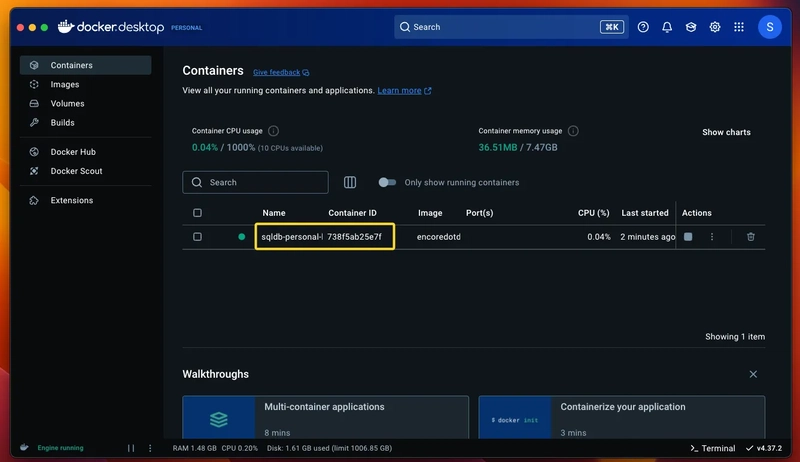Click Container memory usage info icon
This screenshot has height=462, width=800.
pos(573,131)
